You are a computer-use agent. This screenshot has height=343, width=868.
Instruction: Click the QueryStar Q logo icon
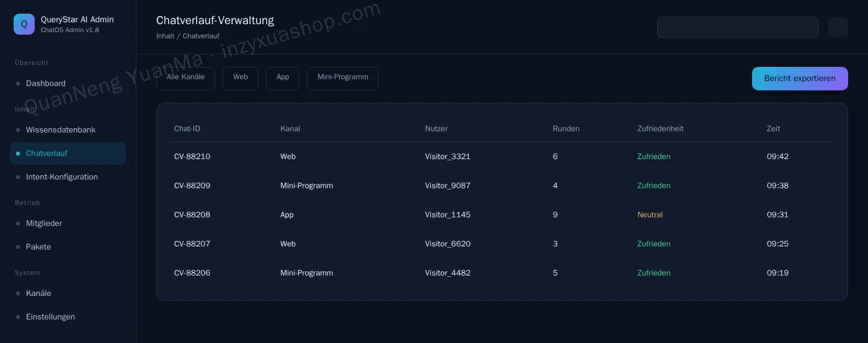[x=24, y=24]
